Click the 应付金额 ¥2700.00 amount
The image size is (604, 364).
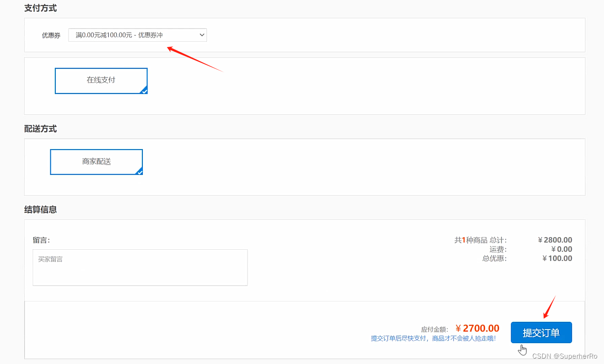click(x=477, y=328)
